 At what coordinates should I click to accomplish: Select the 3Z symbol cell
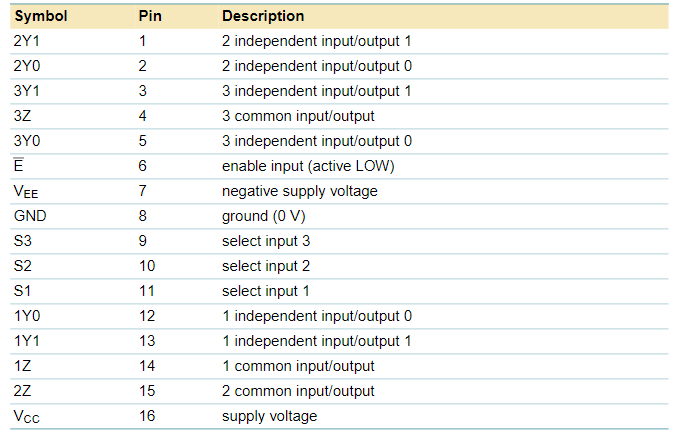(24, 116)
